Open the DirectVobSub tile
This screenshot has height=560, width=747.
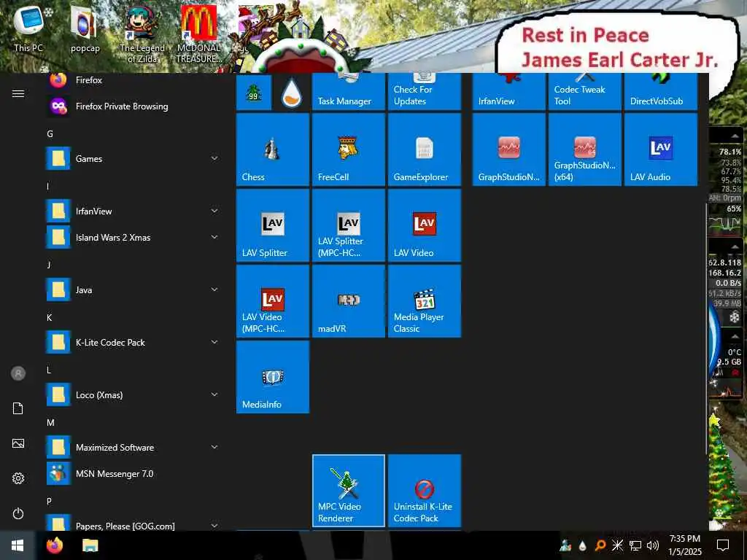tap(661, 91)
